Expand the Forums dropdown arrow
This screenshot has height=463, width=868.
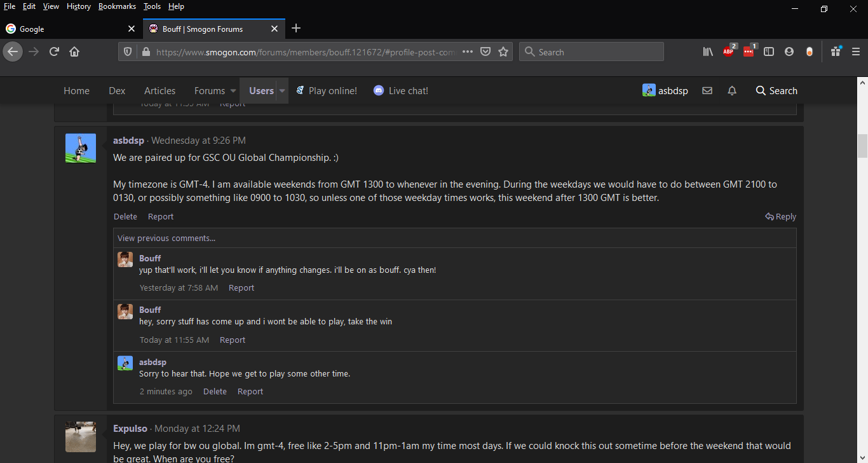coord(233,91)
